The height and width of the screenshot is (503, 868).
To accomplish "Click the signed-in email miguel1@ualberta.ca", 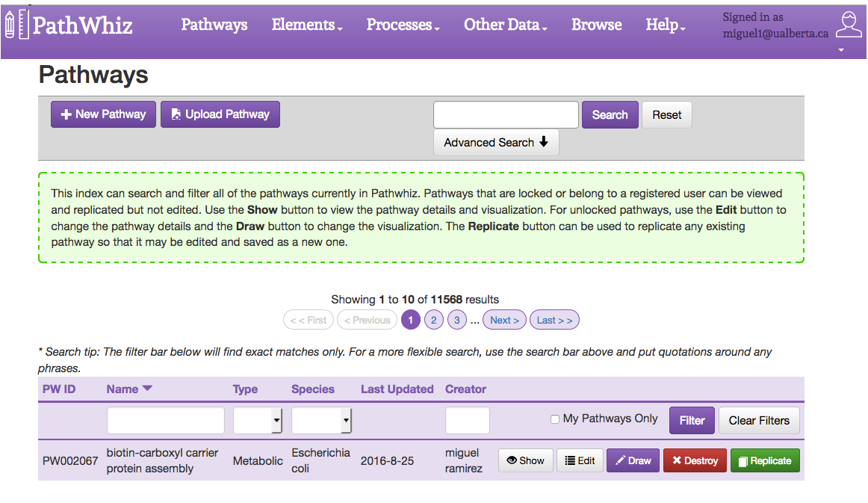I will click(x=775, y=33).
